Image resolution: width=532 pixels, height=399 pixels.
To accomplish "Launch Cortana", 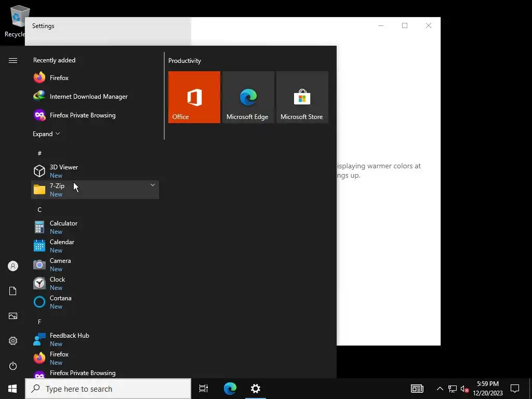I will point(95,302).
